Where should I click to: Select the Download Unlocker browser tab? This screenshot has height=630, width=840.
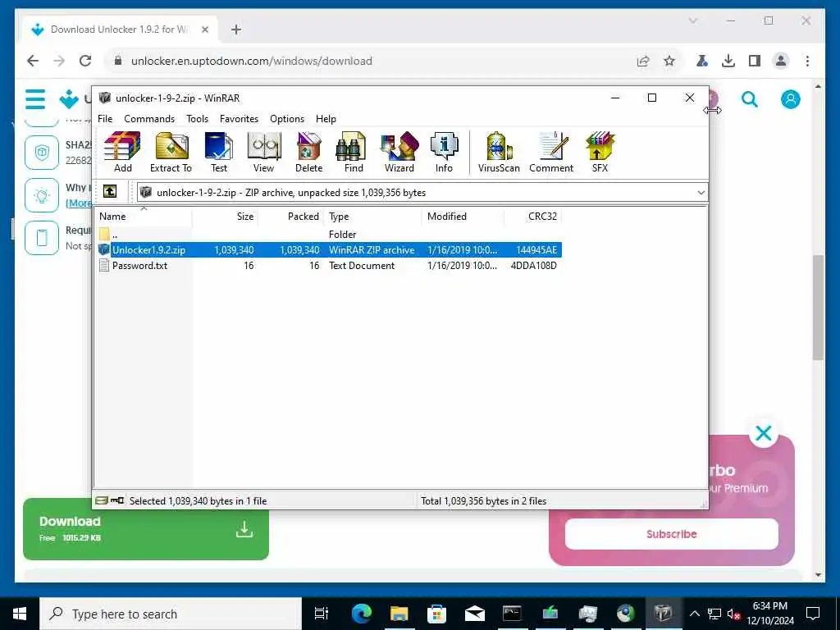pos(120,30)
